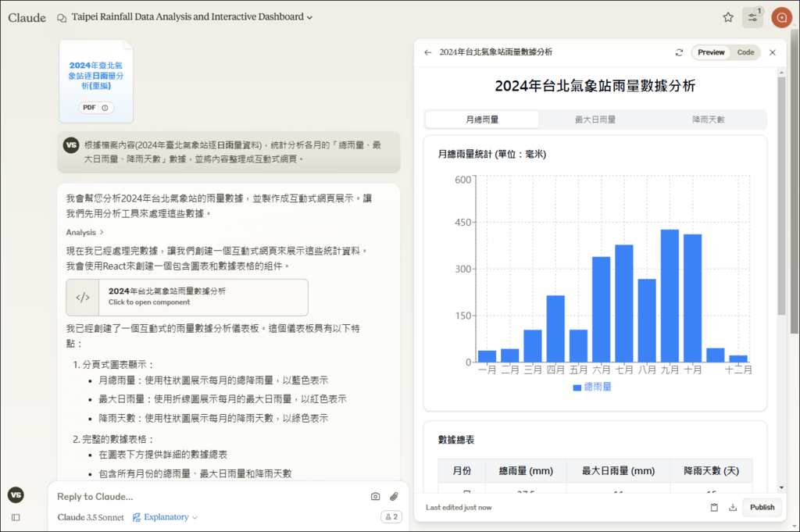
Task: Open chat controls settings icon
Action: point(753,17)
